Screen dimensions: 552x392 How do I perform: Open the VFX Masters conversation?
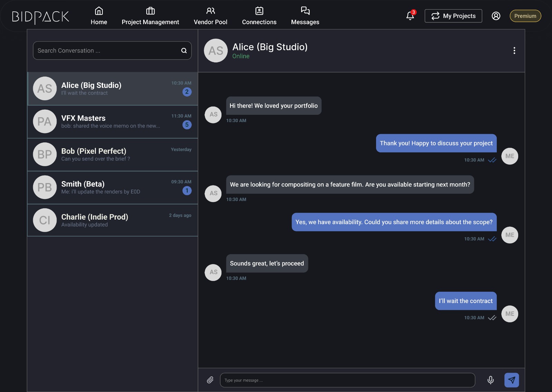(x=112, y=122)
